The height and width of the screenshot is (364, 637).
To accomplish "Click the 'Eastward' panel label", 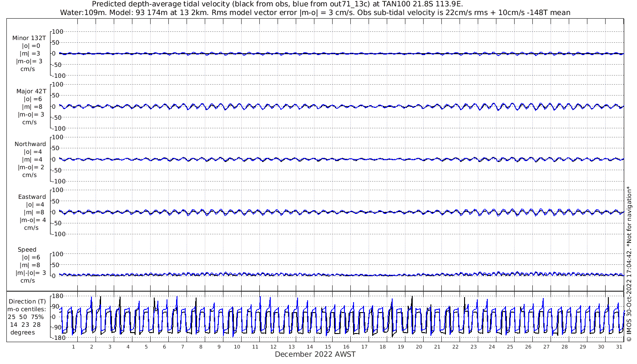I will point(32,197).
